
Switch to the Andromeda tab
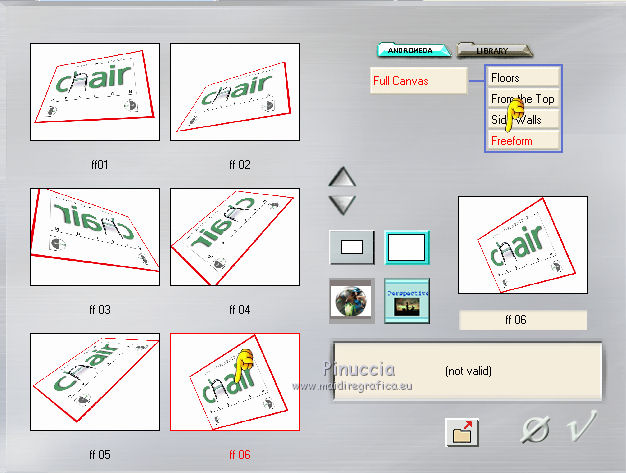414,50
